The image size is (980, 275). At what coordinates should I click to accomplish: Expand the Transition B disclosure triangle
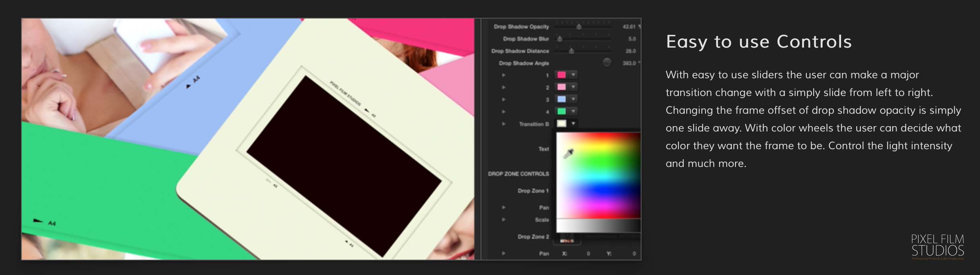[504, 124]
